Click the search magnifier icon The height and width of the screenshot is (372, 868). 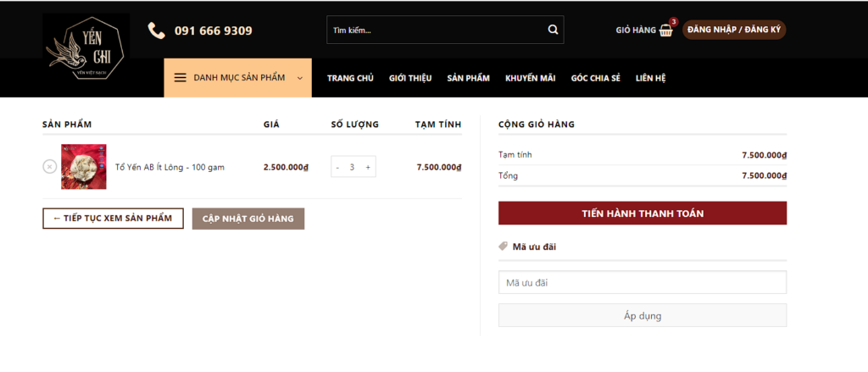pyautogui.click(x=553, y=30)
